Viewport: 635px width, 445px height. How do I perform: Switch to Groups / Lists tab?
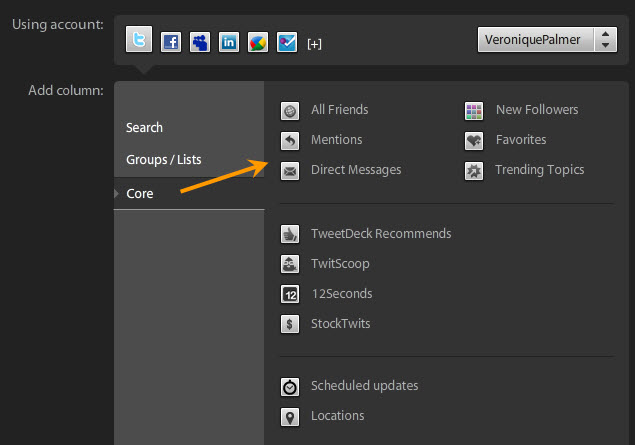(x=164, y=160)
